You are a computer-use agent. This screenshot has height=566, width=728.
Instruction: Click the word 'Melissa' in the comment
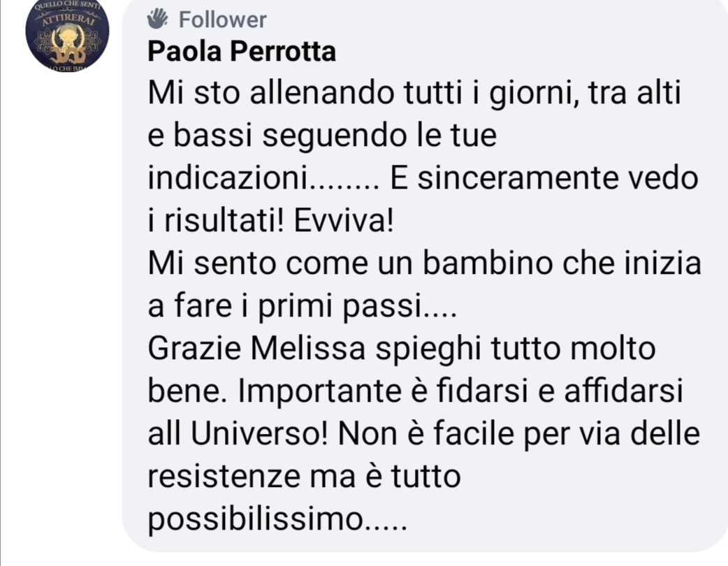pos(308,349)
